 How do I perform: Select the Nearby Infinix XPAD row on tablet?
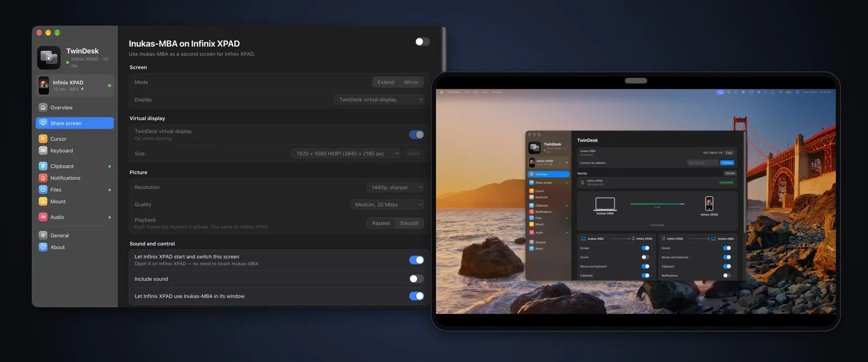tap(657, 182)
